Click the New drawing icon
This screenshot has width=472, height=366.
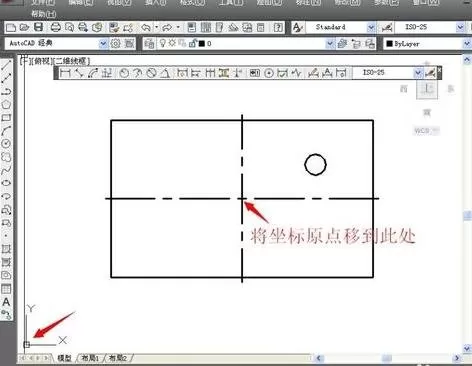pyautogui.click(x=11, y=27)
